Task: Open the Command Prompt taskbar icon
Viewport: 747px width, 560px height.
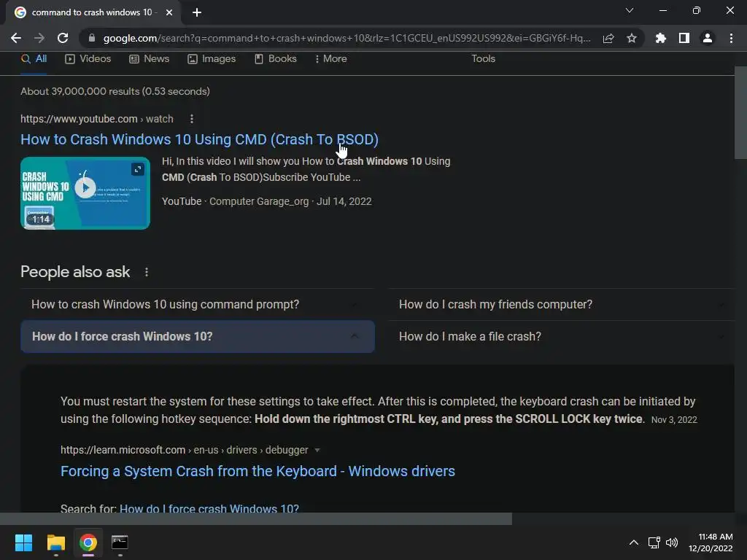Action: 120,542
